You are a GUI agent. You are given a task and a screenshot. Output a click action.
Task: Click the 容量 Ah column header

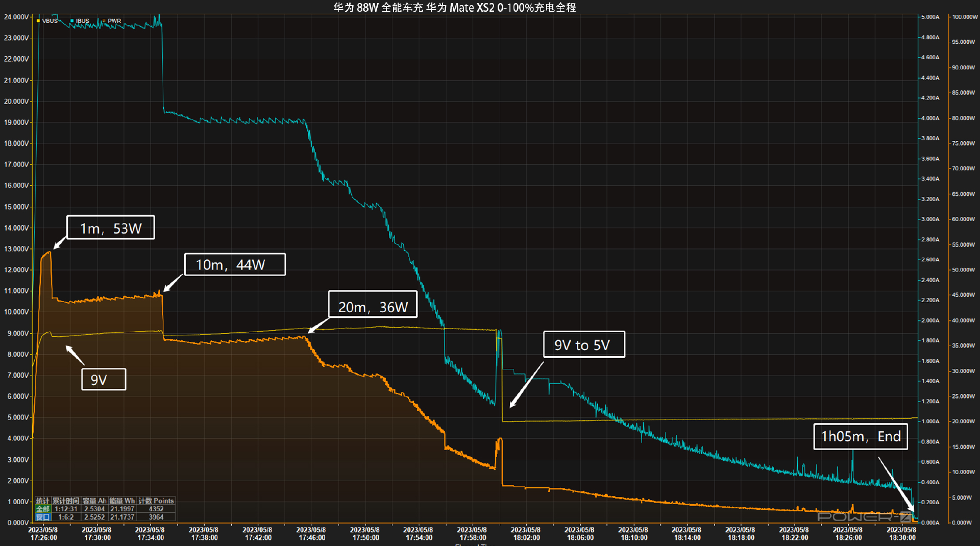pos(94,501)
